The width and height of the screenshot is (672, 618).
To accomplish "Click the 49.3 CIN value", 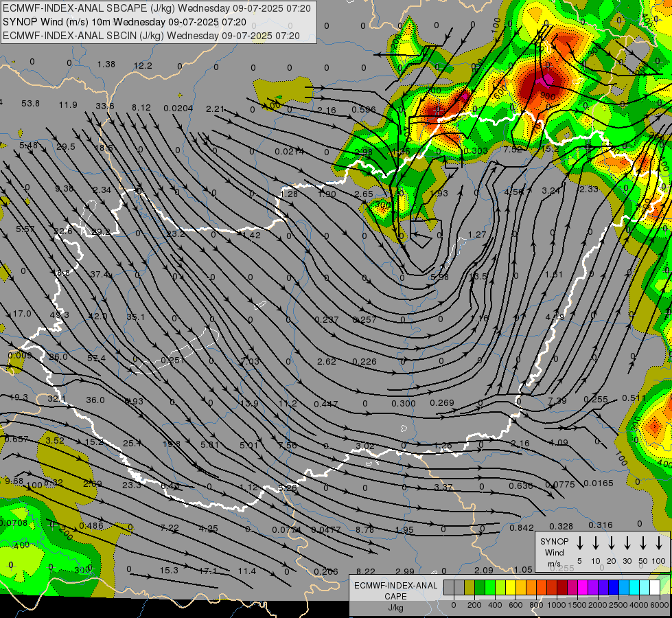I will coord(60,315).
